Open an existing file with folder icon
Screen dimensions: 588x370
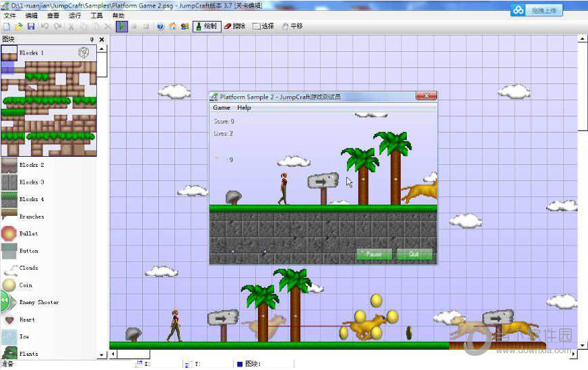click(x=19, y=27)
